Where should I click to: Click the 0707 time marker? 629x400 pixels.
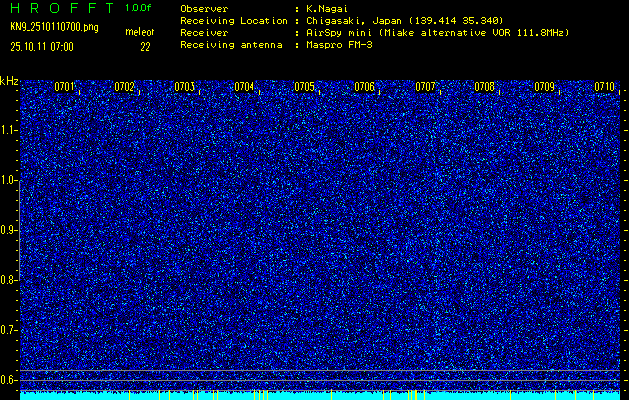425,87
